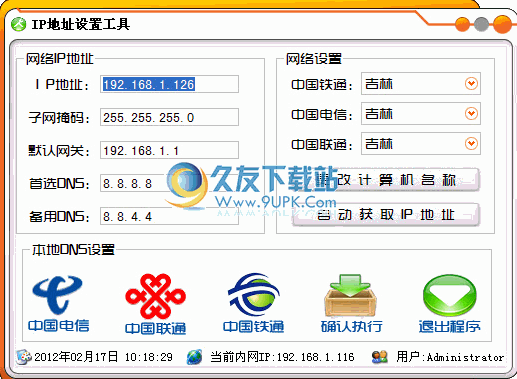Click the 子网掩码 label
The width and height of the screenshot is (517, 379).
click(x=59, y=118)
